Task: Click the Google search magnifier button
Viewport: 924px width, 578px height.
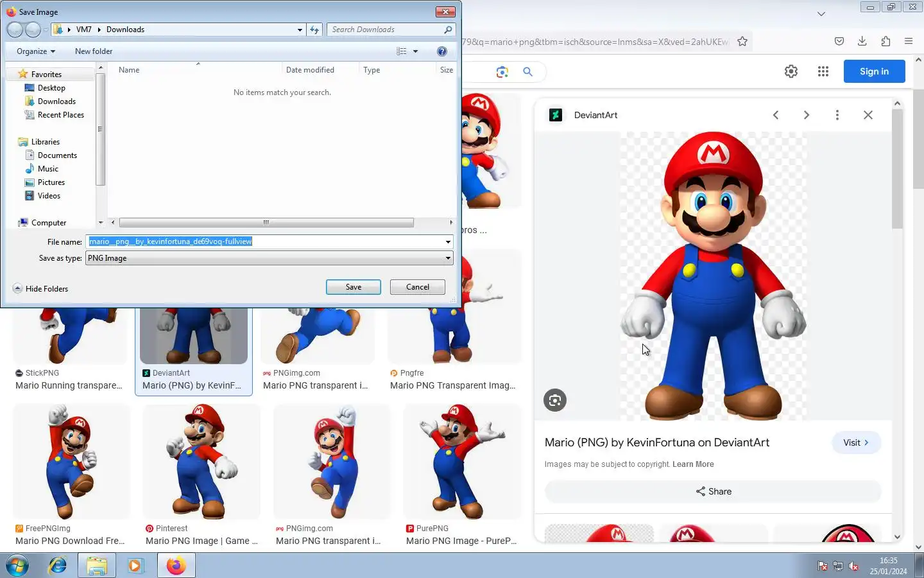Action: tap(527, 72)
